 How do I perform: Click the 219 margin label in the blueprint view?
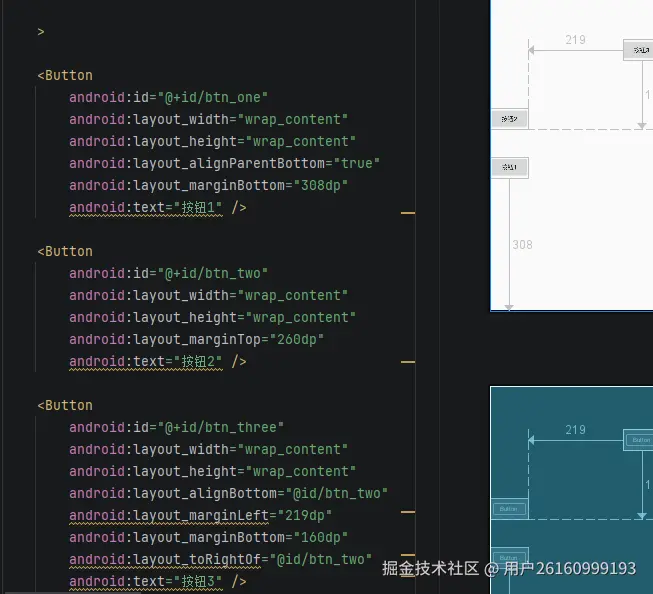[x=576, y=429]
